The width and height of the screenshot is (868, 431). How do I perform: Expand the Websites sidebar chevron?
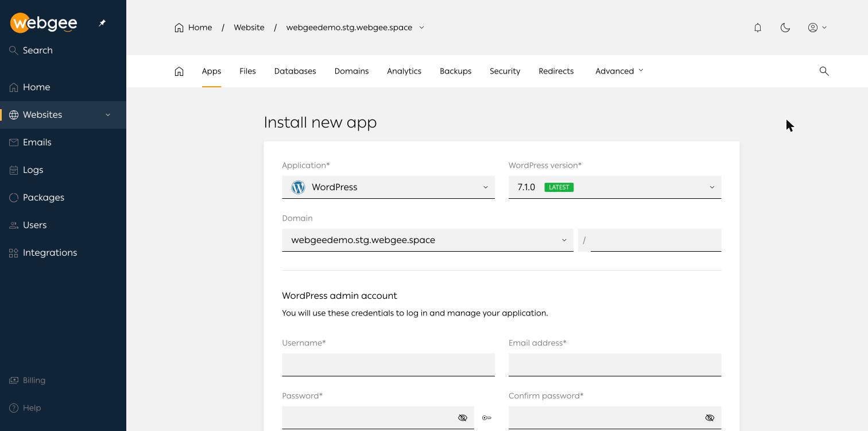coord(108,115)
